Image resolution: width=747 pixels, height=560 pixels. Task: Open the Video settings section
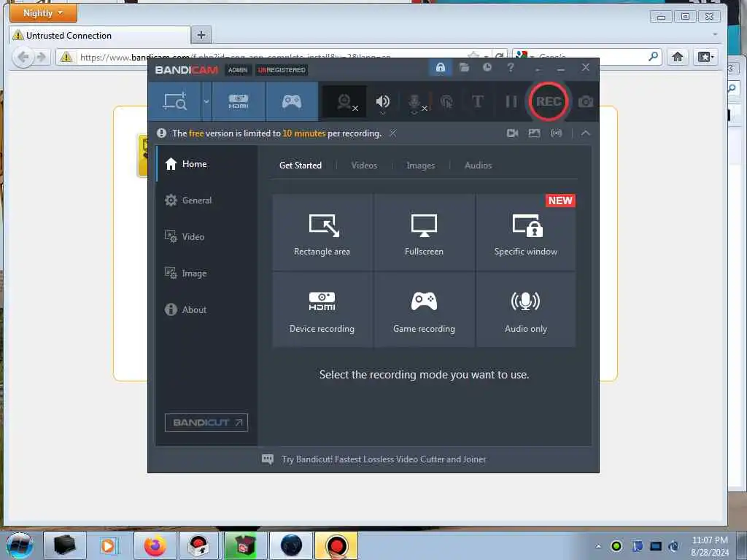tap(206, 237)
